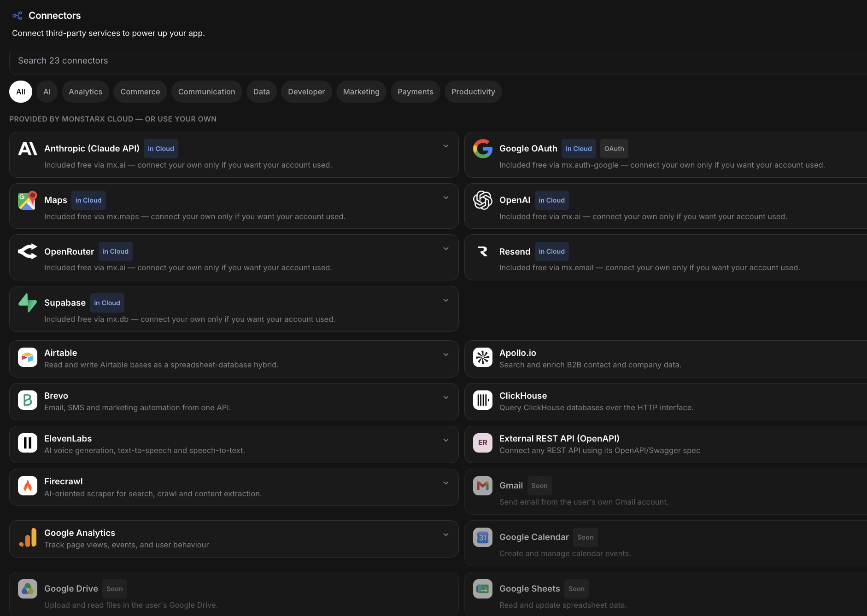The image size is (867, 616).
Task: Click the Connectors header icon
Action: 18,16
